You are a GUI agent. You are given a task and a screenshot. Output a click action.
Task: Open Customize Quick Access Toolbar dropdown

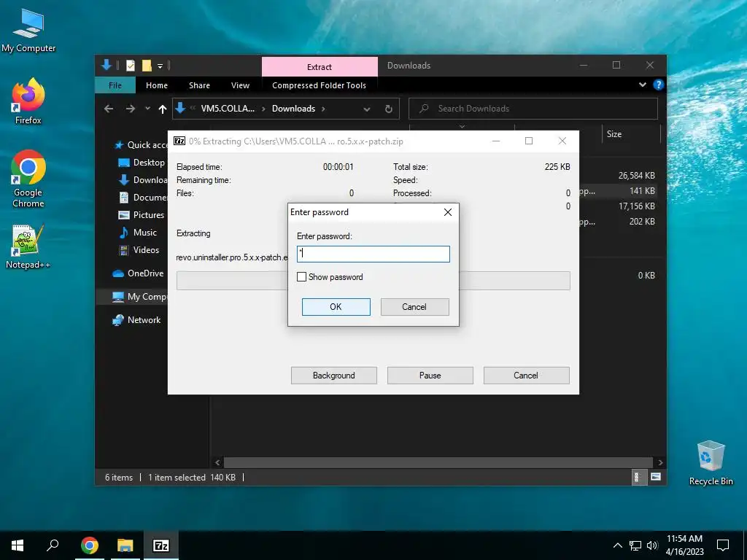[x=160, y=66]
